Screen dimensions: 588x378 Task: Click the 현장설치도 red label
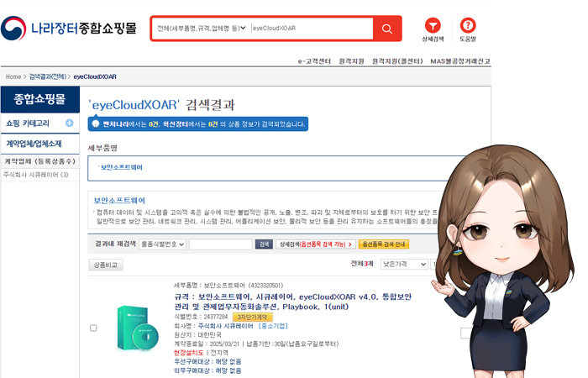188,353
